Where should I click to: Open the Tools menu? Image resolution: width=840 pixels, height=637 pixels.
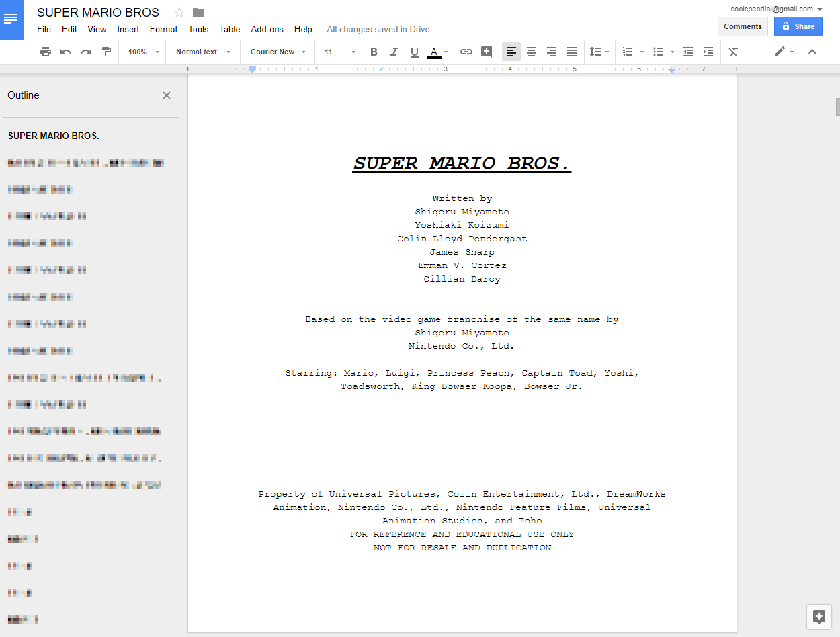[198, 29]
